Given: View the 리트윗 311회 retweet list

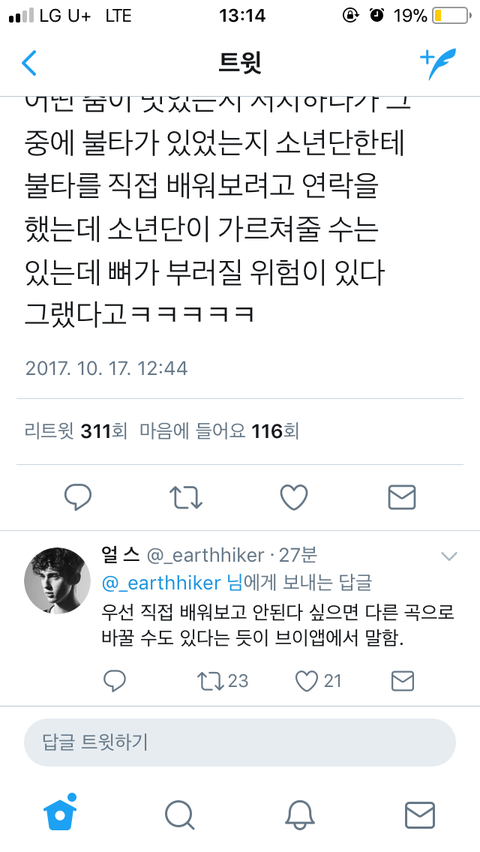Looking at the screenshot, I should (76, 432).
